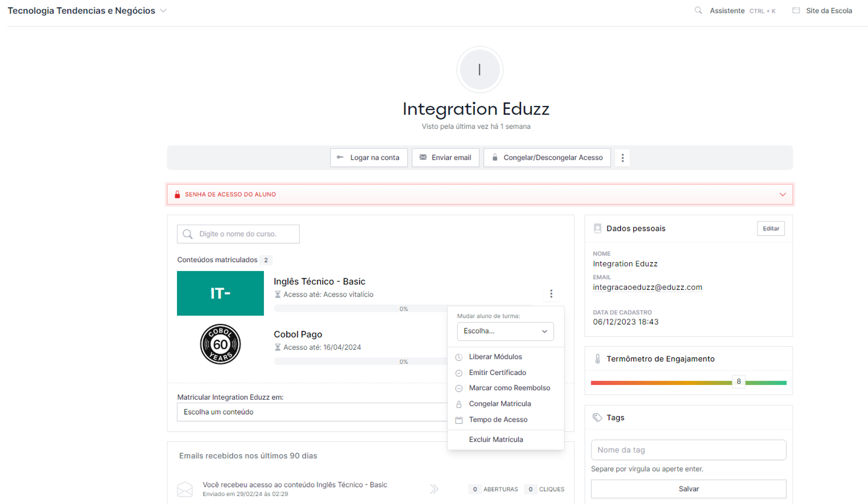Click the Editar button in Dados pessoais
This screenshot has height=504, width=868.
[x=771, y=228]
